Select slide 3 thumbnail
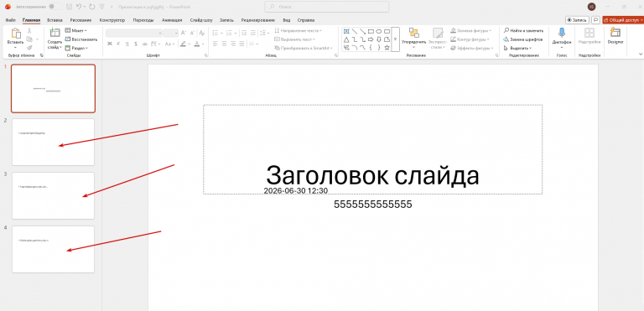 click(54, 195)
